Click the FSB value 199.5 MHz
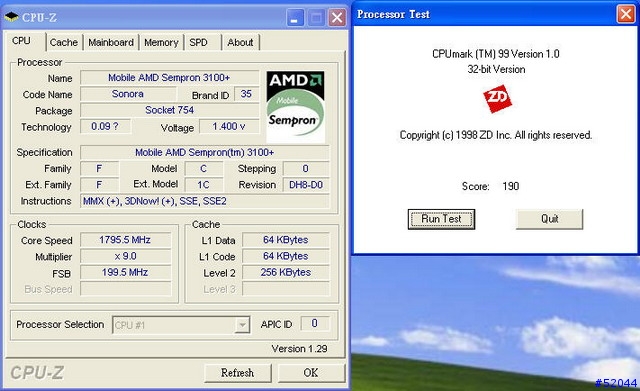The height and width of the screenshot is (391, 640). click(125, 272)
